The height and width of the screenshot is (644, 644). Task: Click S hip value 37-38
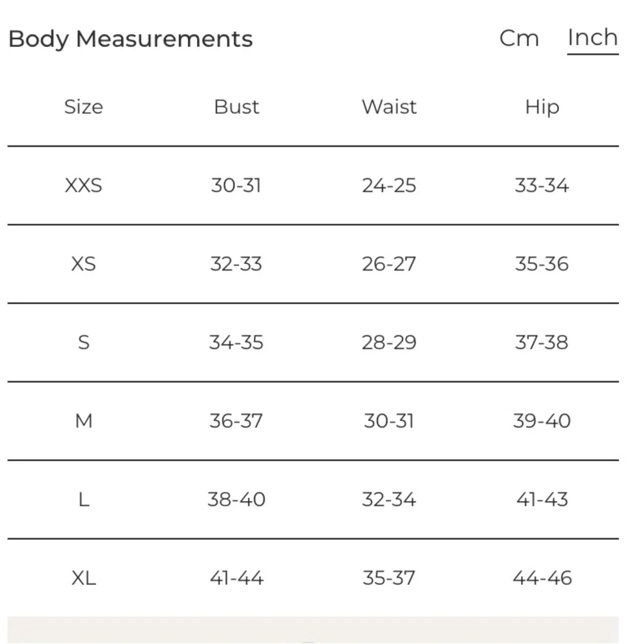point(542,342)
